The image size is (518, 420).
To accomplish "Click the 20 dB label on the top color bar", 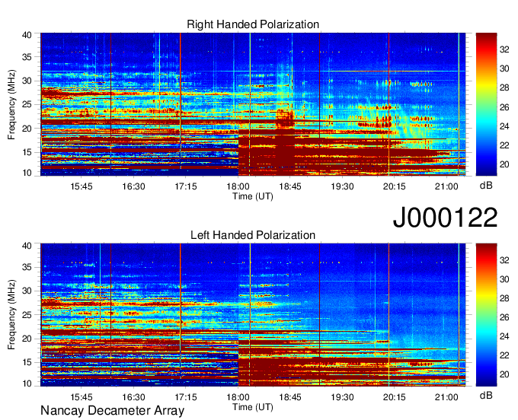I will click(504, 164).
